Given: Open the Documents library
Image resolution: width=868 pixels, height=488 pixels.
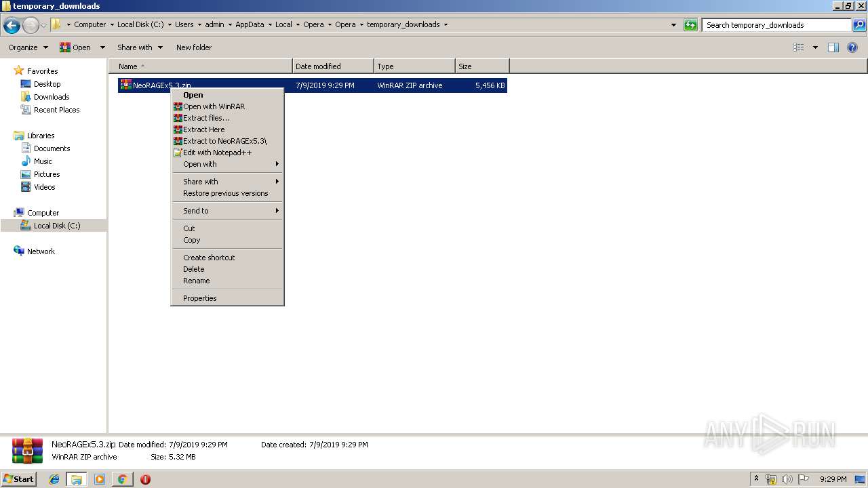Looking at the screenshot, I should (x=52, y=148).
